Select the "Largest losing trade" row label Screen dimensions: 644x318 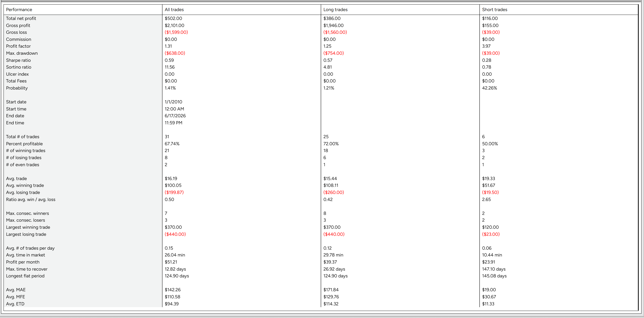tap(26, 234)
